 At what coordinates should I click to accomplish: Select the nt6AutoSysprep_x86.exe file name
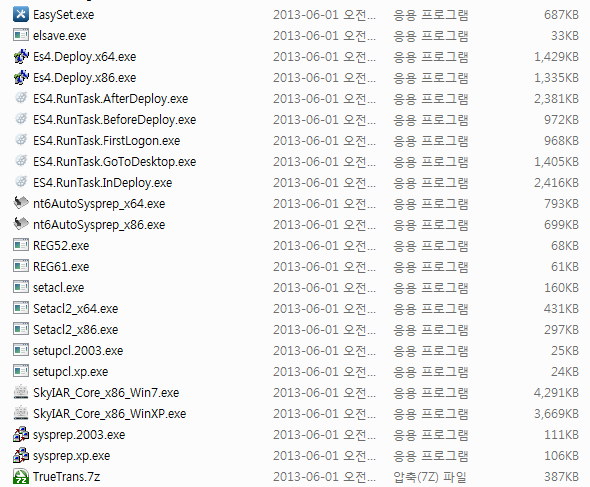[99, 225]
